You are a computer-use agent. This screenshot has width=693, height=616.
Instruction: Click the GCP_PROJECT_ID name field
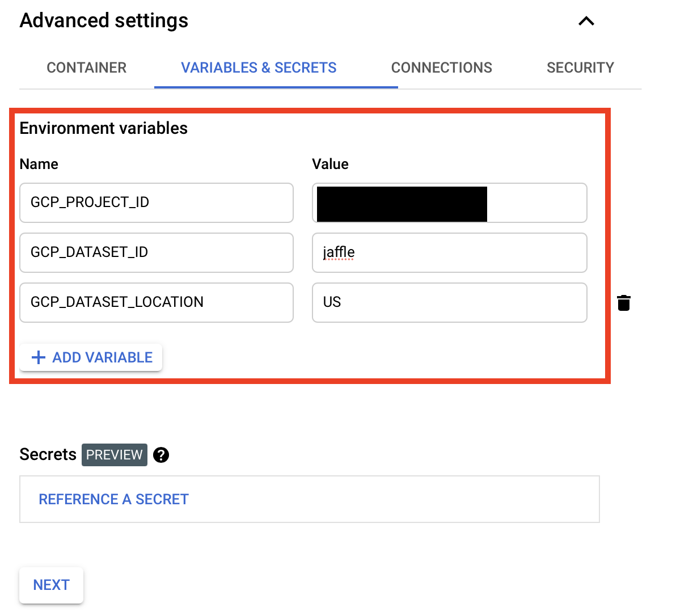coord(157,202)
